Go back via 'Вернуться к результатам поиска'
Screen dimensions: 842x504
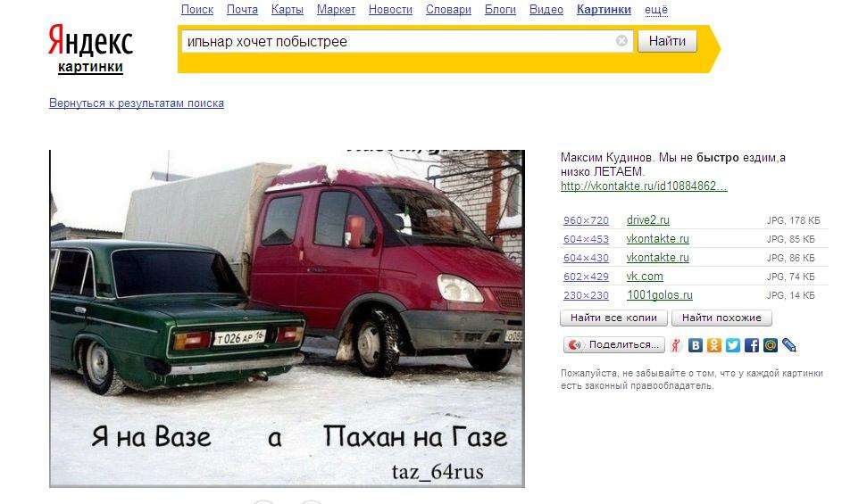(137, 103)
